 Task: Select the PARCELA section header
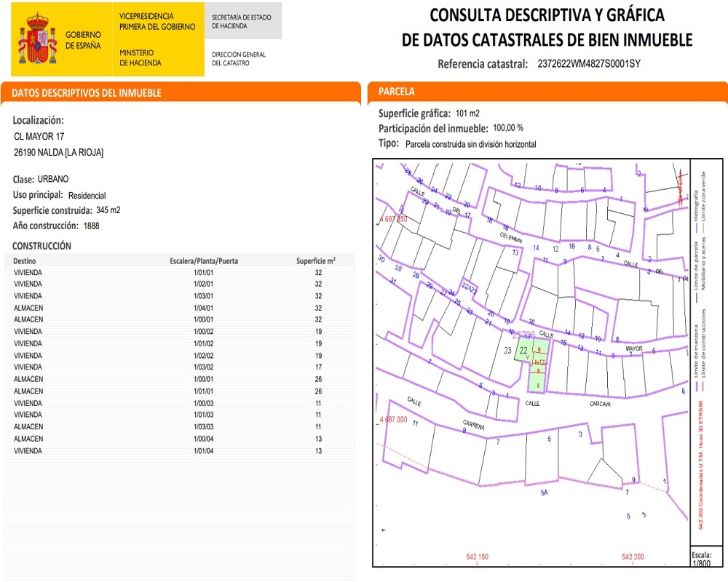click(x=547, y=92)
